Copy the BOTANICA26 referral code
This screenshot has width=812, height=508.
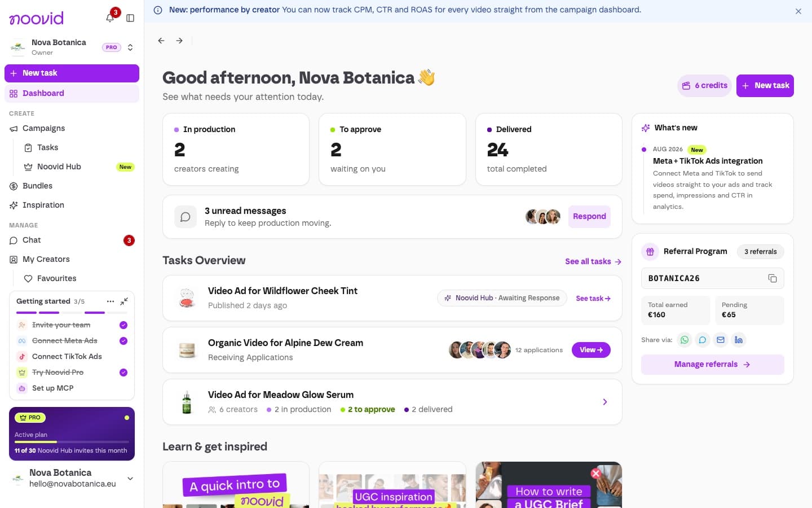[x=773, y=278]
